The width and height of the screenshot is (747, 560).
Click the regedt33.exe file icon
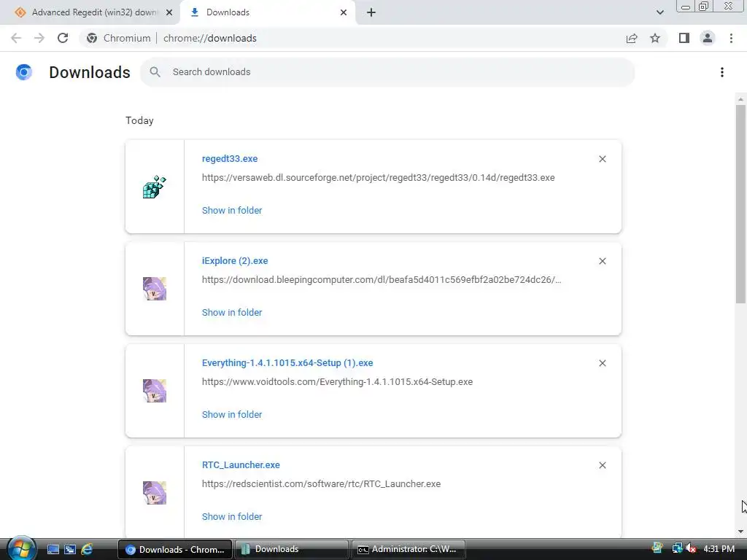pyautogui.click(x=155, y=187)
